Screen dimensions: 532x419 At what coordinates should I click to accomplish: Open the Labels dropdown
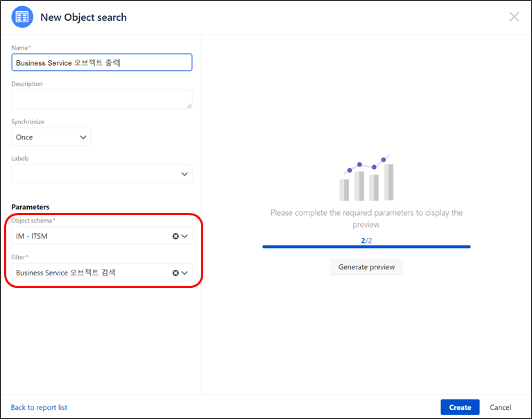click(x=102, y=173)
